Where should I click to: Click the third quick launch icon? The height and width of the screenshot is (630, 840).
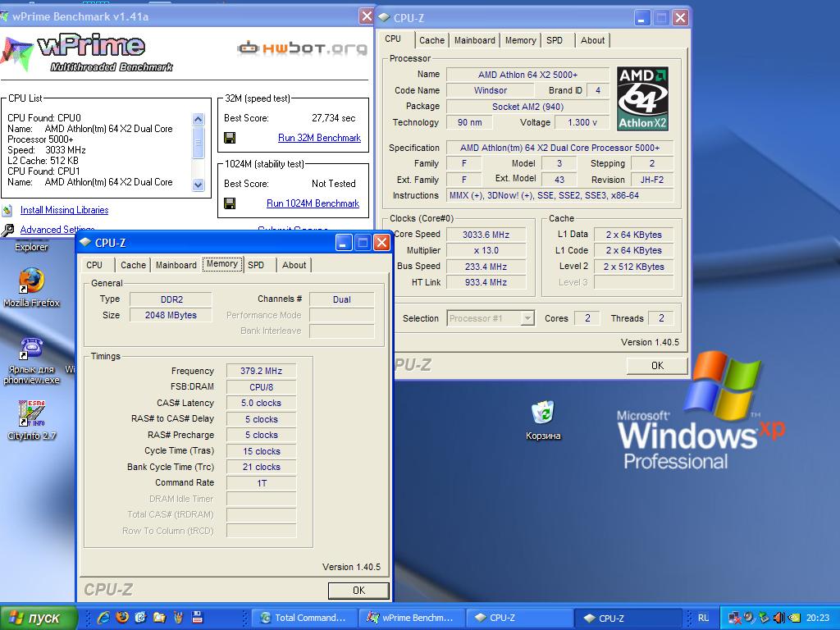click(x=140, y=618)
